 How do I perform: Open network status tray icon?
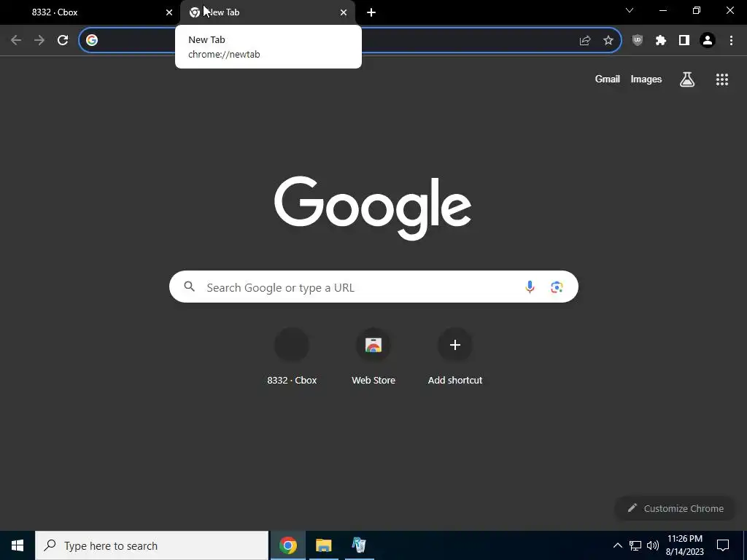coord(635,545)
